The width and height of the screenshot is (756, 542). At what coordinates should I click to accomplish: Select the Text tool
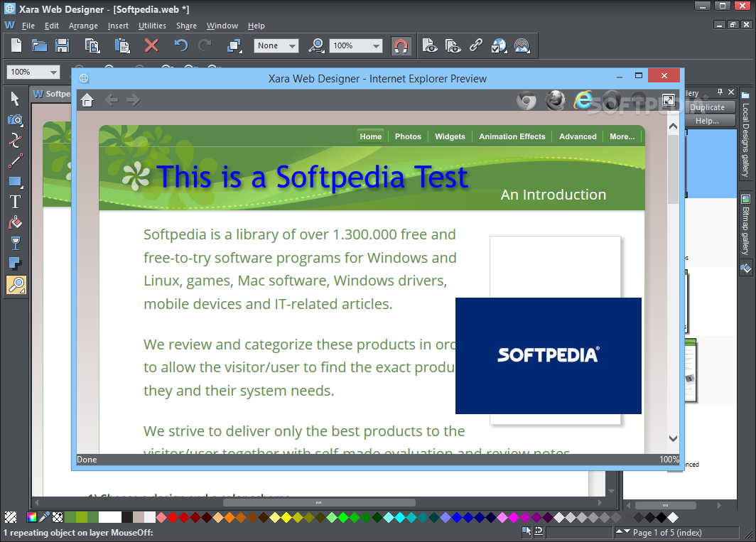point(16,202)
